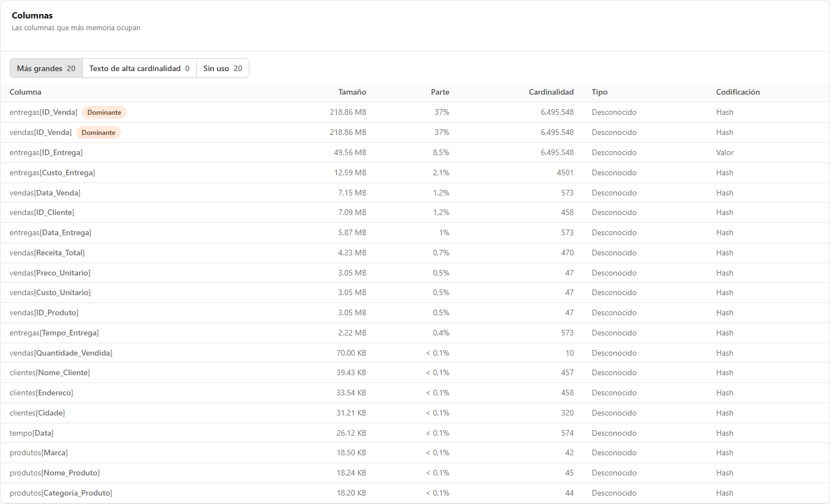
Task: Click the Tamaño column header
Action: coord(352,92)
